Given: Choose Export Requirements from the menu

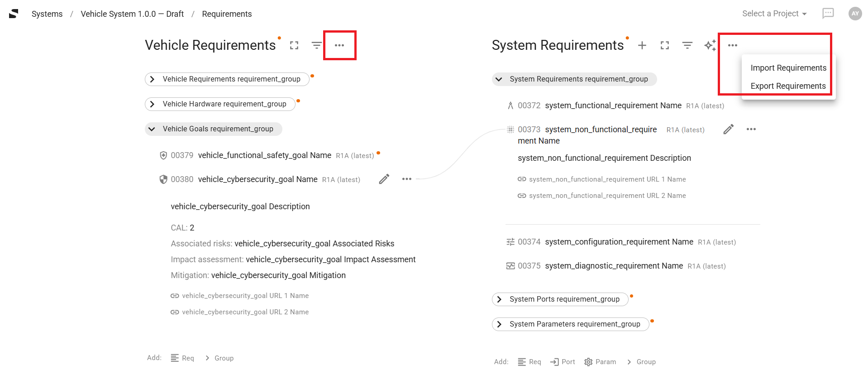Looking at the screenshot, I should tap(788, 86).
